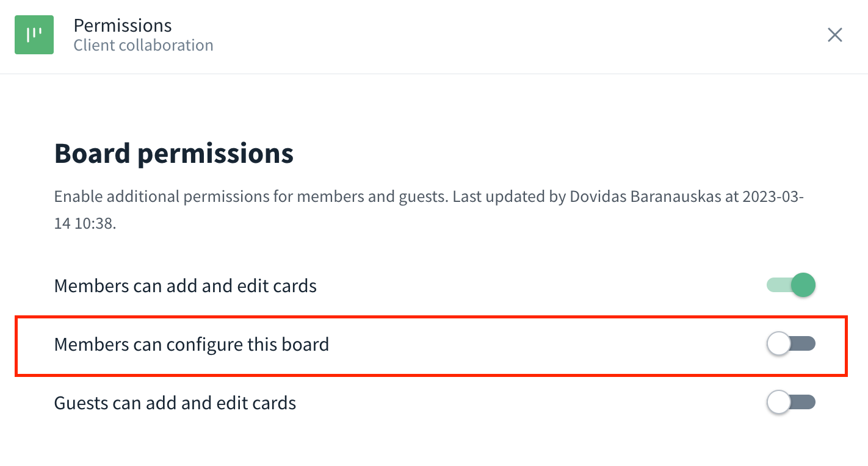Click the "Guests can add and edit cards" label

[175, 403]
